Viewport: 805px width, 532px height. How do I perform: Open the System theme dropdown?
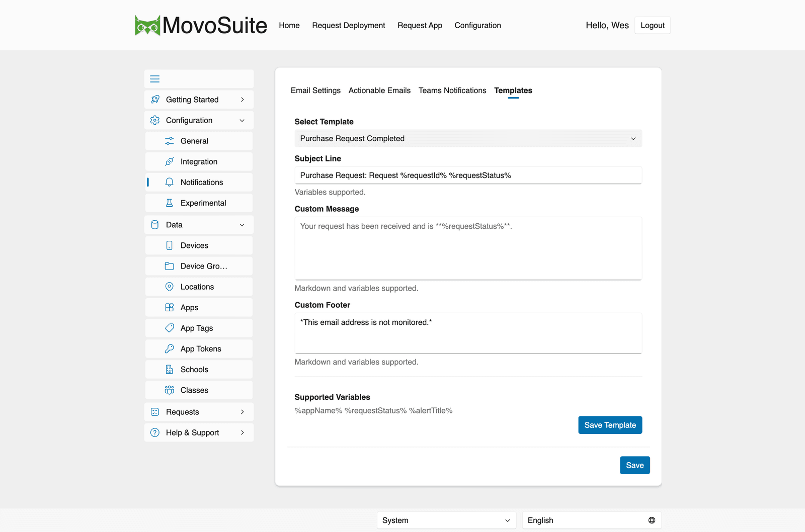click(446, 520)
